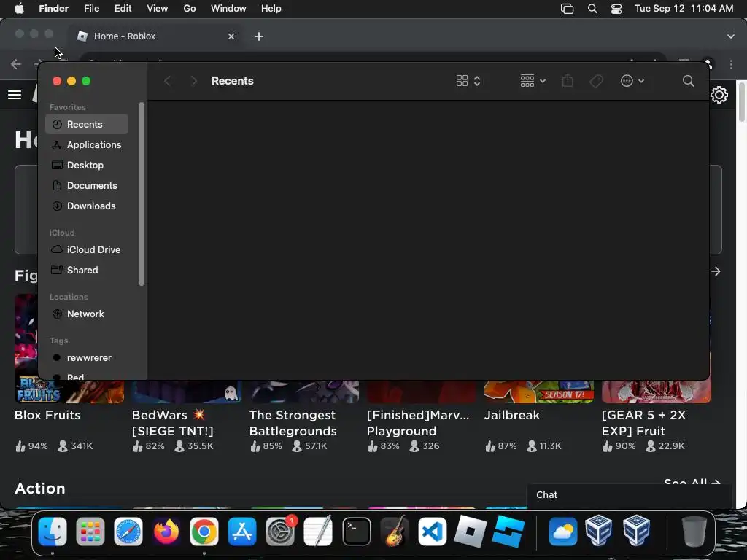
Task: Close the Home - Roblox tab
Action: tap(231, 36)
